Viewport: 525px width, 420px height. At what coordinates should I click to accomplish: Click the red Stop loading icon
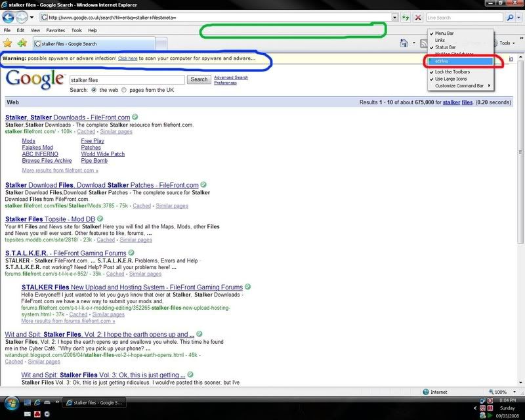(x=418, y=17)
